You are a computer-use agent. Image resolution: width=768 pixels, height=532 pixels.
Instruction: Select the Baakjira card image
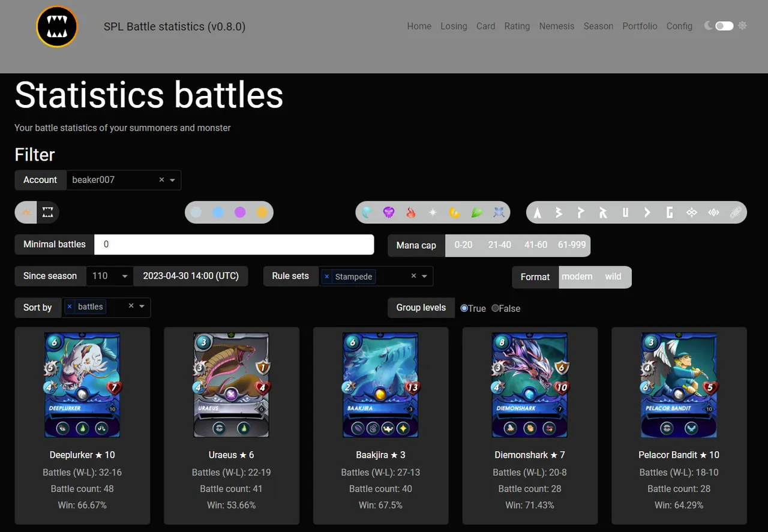coord(380,385)
